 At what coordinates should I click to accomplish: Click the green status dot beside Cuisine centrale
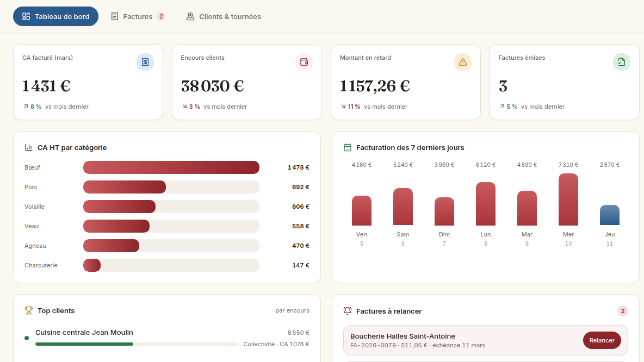coord(27,338)
